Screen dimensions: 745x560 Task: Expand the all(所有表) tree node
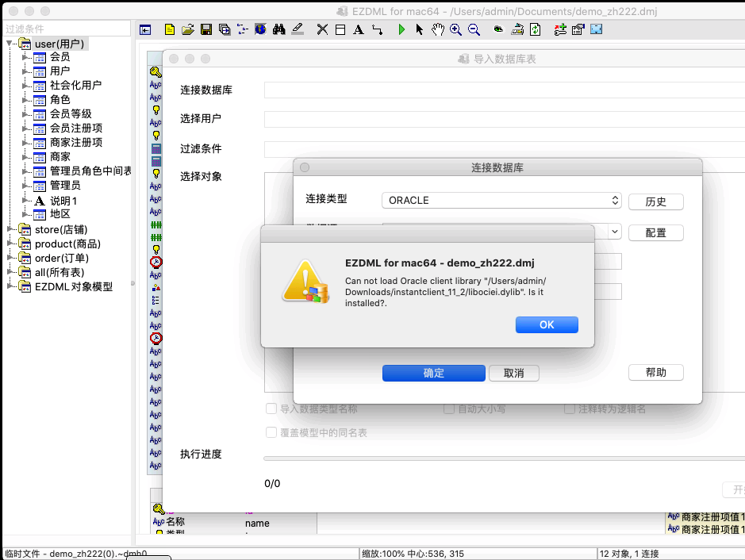click(x=10, y=272)
